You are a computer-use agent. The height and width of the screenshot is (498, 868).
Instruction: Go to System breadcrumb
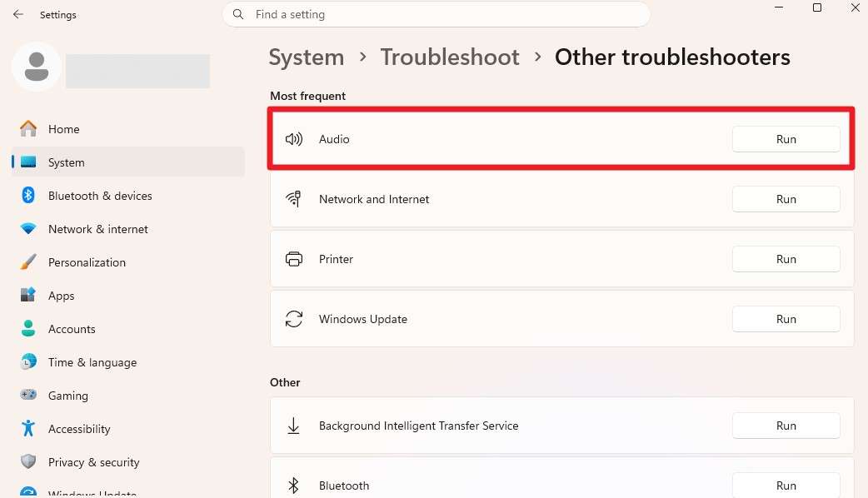tap(306, 57)
